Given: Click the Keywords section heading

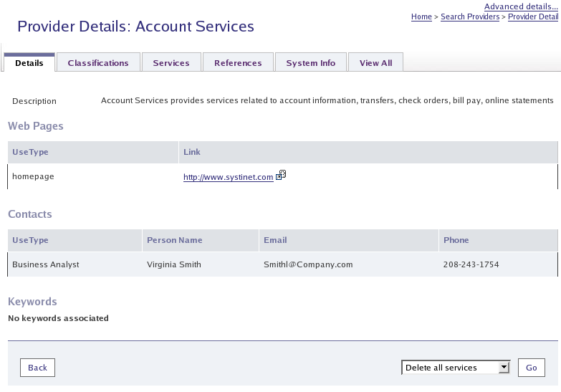Looking at the screenshot, I should point(32,302).
